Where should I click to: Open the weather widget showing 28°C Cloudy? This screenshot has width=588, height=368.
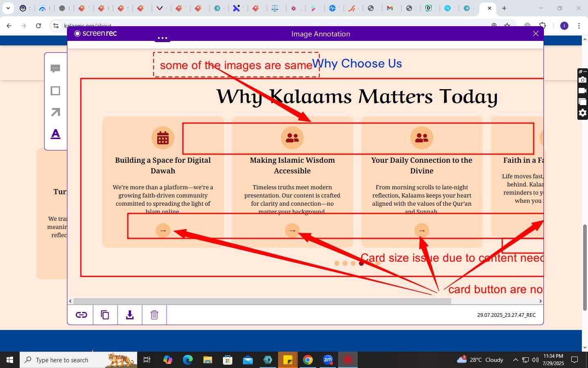(480, 360)
